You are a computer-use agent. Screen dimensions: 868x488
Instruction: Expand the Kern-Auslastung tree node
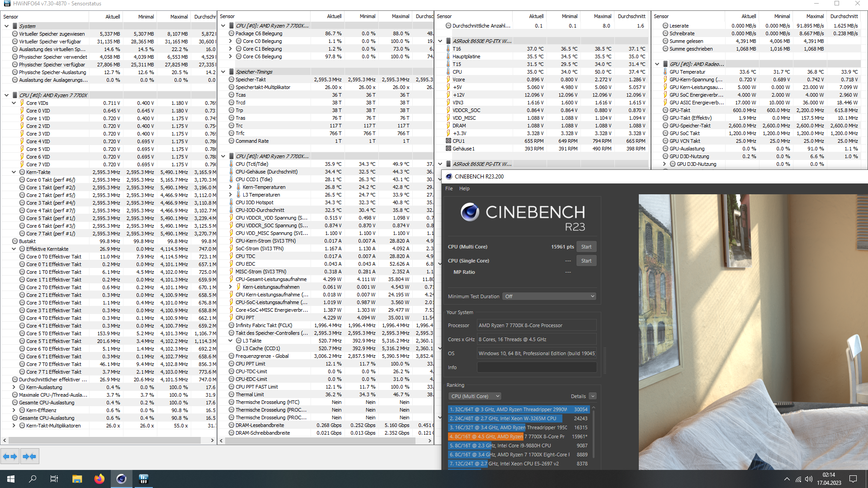[x=14, y=387]
